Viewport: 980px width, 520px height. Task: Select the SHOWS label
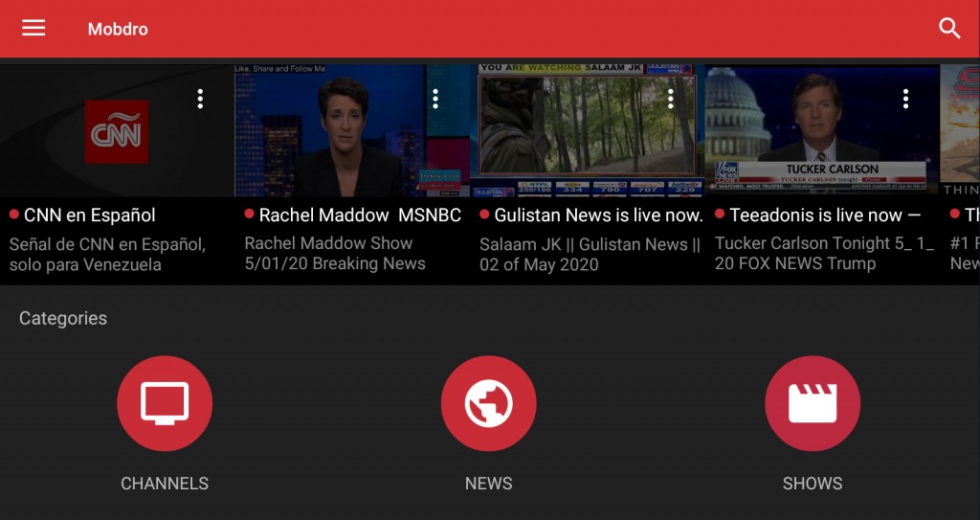813,483
